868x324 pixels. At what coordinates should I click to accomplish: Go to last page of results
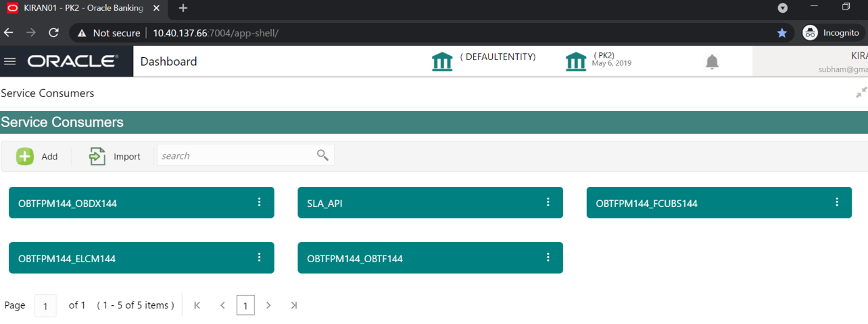point(294,305)
